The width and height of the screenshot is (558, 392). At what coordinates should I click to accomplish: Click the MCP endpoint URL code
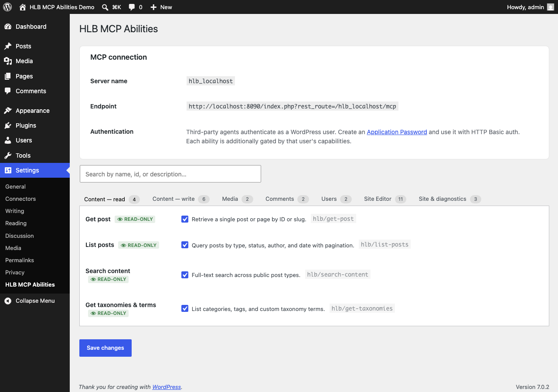292,106
